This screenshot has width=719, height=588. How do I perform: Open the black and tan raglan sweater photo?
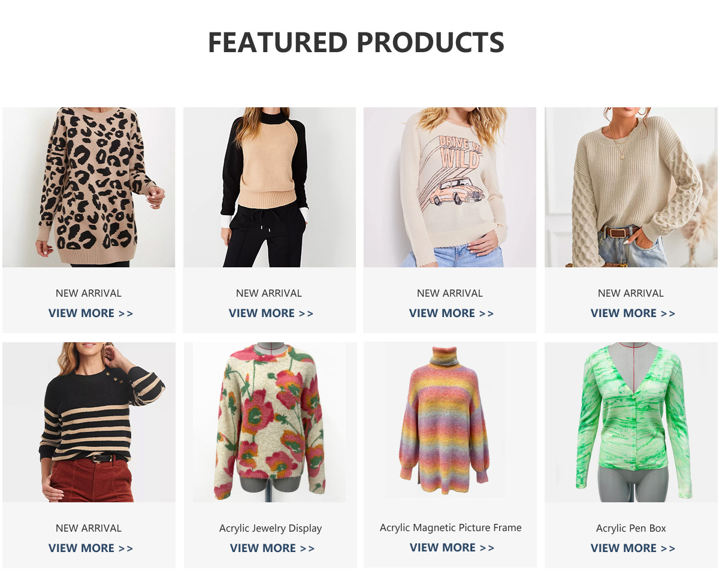(270, 187)
